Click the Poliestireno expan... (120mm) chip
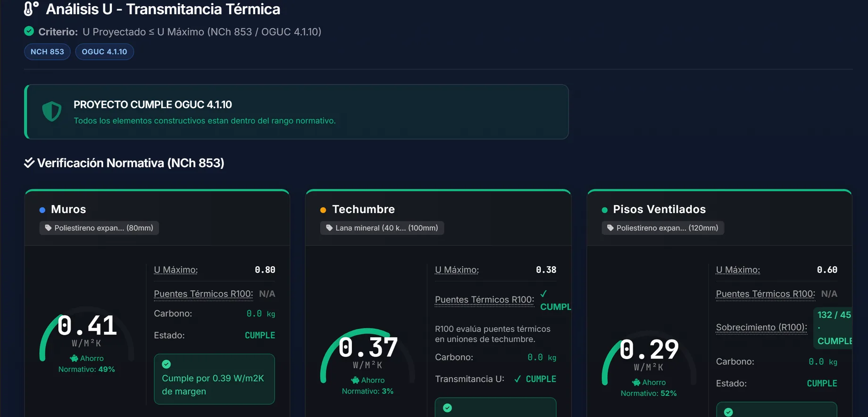This screenshot has height=417, width=868. click(x=662, y=228)
